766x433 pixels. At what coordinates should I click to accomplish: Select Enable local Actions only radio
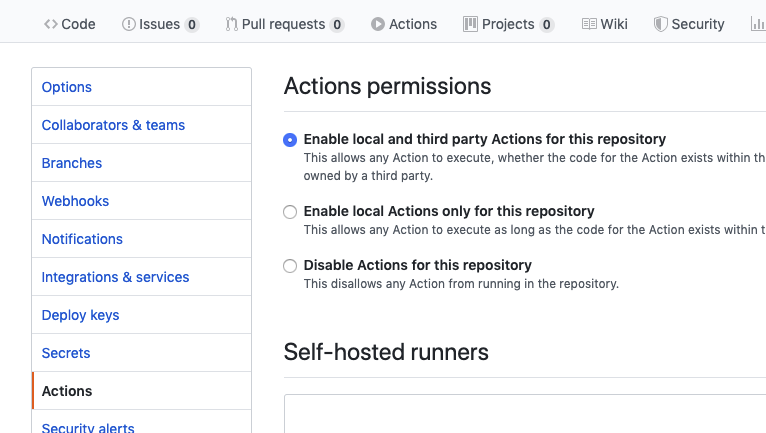(x=290, y=212)
